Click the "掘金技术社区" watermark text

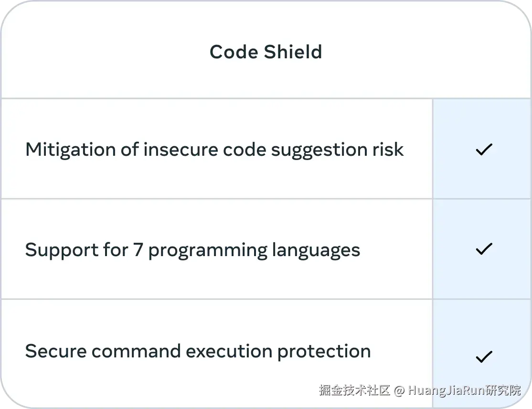tap(354, 390)
